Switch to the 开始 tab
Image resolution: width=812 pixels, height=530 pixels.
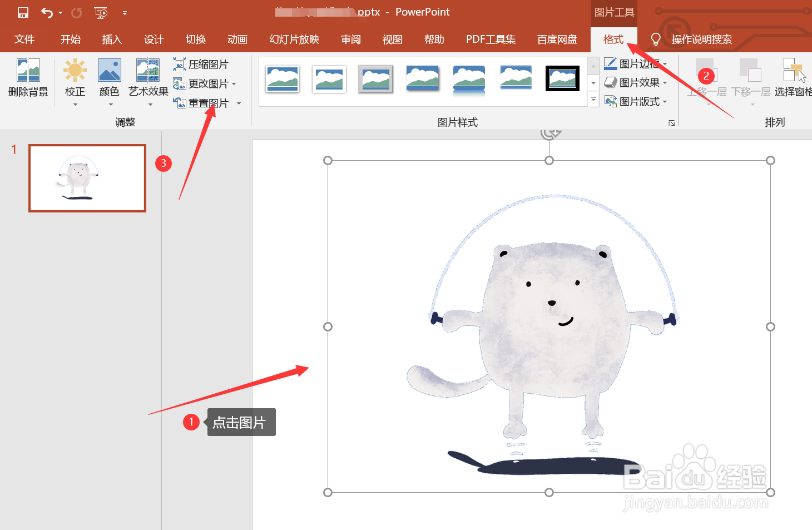(x=71, y=39)
